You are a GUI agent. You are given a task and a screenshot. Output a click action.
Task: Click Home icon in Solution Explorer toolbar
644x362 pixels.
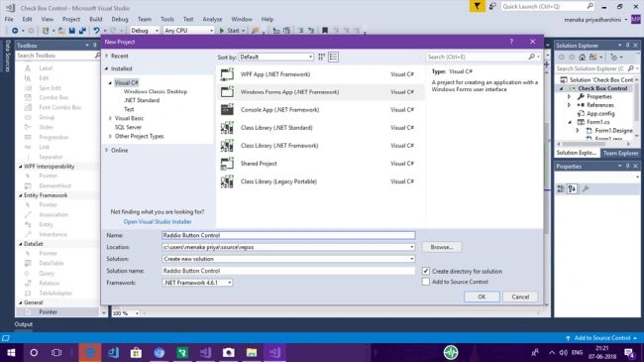(582, 58)
